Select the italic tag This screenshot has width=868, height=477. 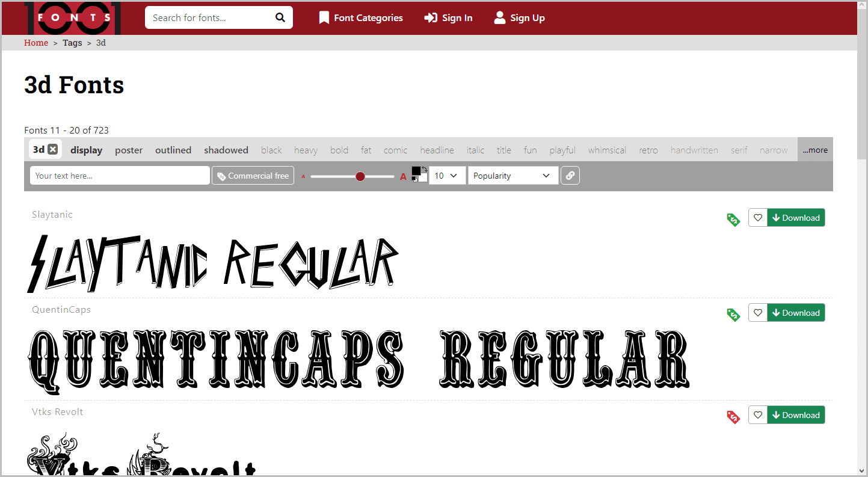pos(476,150)
